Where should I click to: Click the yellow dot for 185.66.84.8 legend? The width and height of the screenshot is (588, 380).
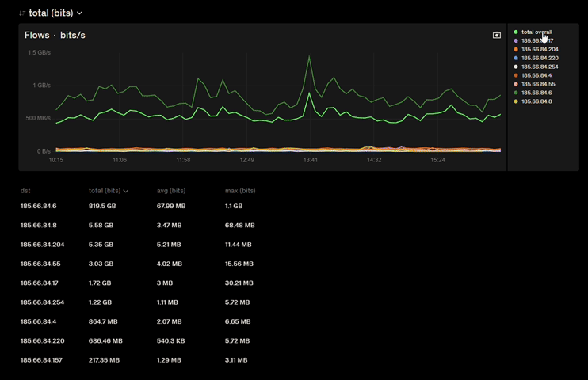[x=516, y=102]
